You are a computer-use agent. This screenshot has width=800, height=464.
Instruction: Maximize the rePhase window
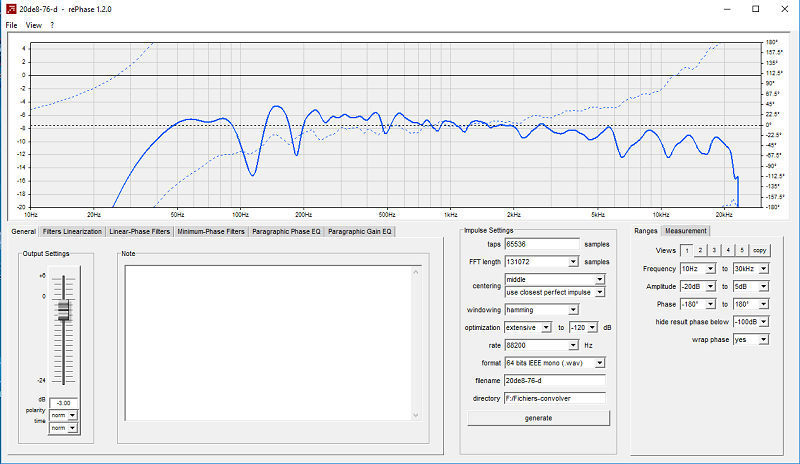756,9
